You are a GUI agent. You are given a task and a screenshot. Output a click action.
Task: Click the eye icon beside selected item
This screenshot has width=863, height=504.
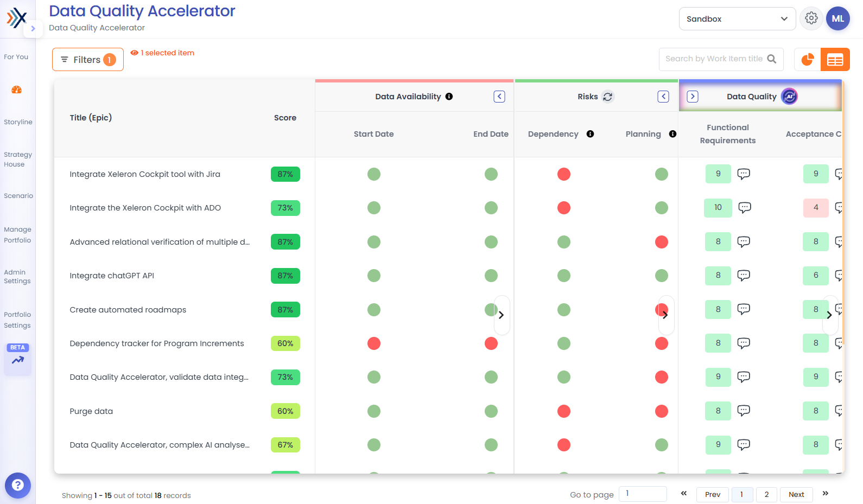(134, 53)
